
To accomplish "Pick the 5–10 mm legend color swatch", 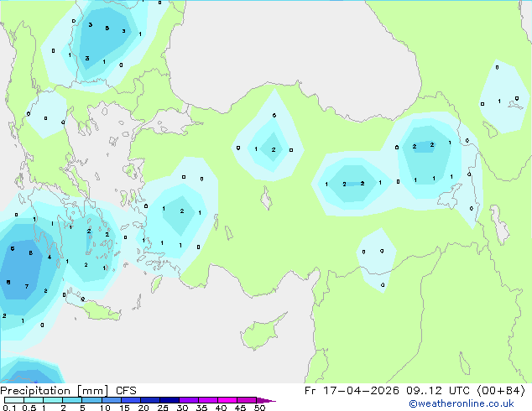I will click(x=91, y=400).
